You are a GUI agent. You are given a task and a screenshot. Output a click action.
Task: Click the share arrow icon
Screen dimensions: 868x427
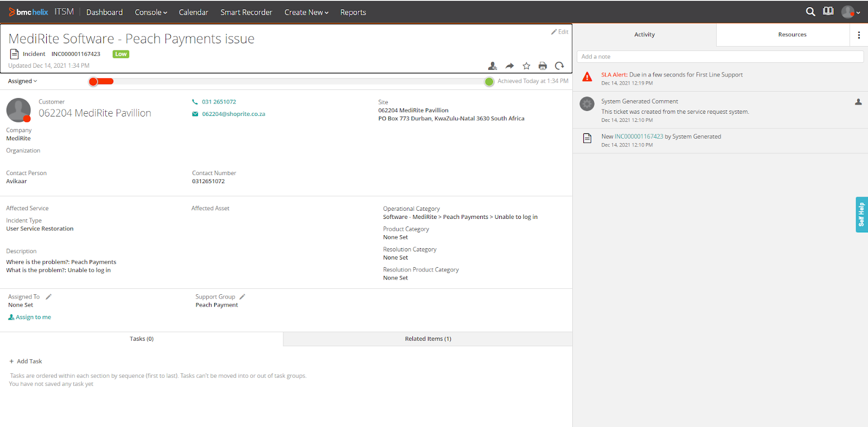(509, 66)
